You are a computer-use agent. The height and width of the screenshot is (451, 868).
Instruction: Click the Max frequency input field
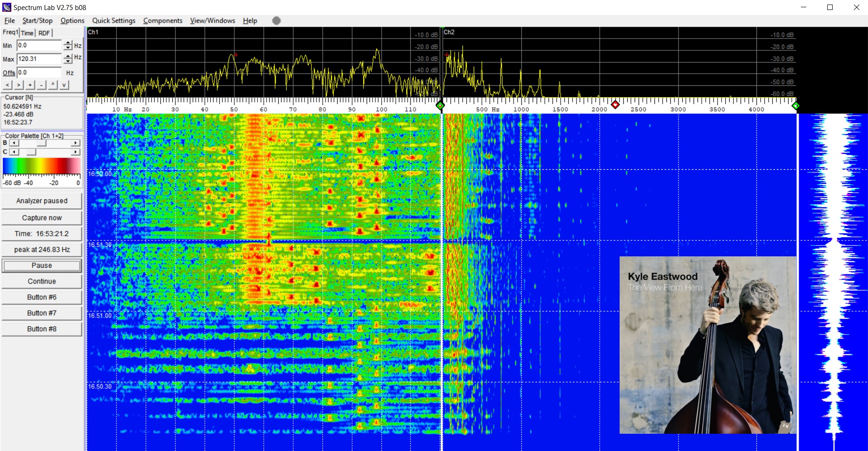(39, 59)
